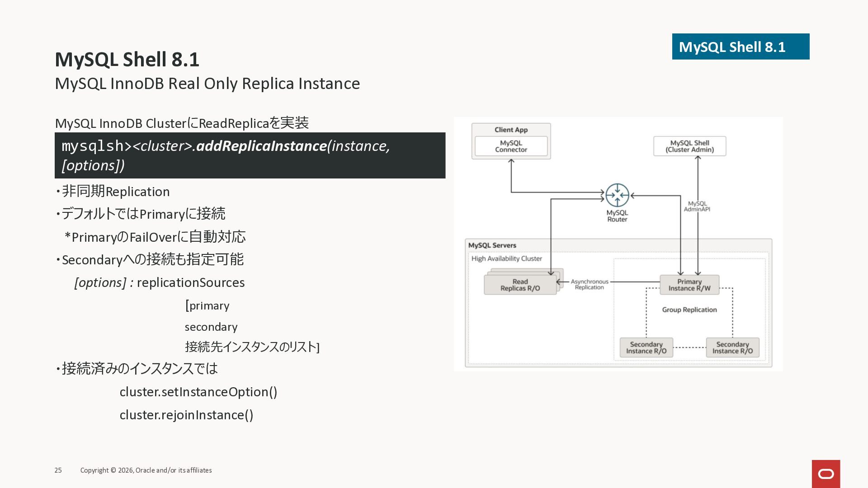Select the MySQL Shell Cluster Admin box
Image resolution: width=868 pixels, height=488 pixels.
pyautogui.click(x=689, y=146)
